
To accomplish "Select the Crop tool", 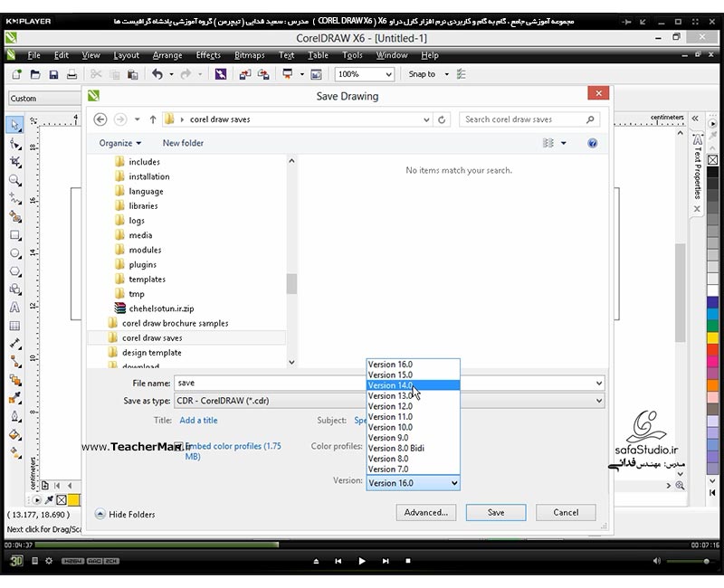I will [15, 162].
